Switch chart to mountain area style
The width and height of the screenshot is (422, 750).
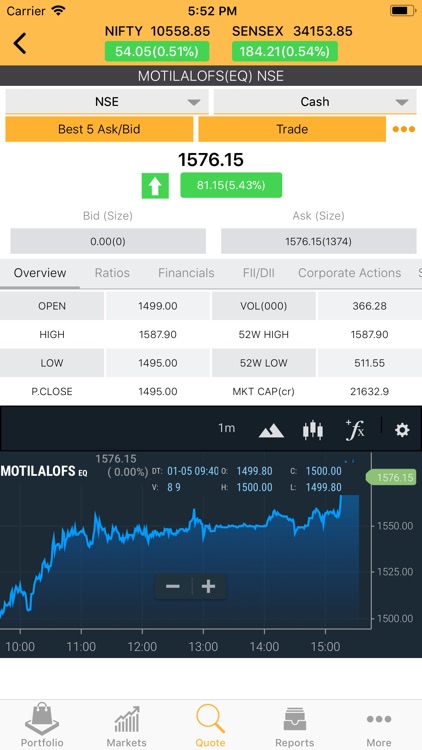click(271, 430)
